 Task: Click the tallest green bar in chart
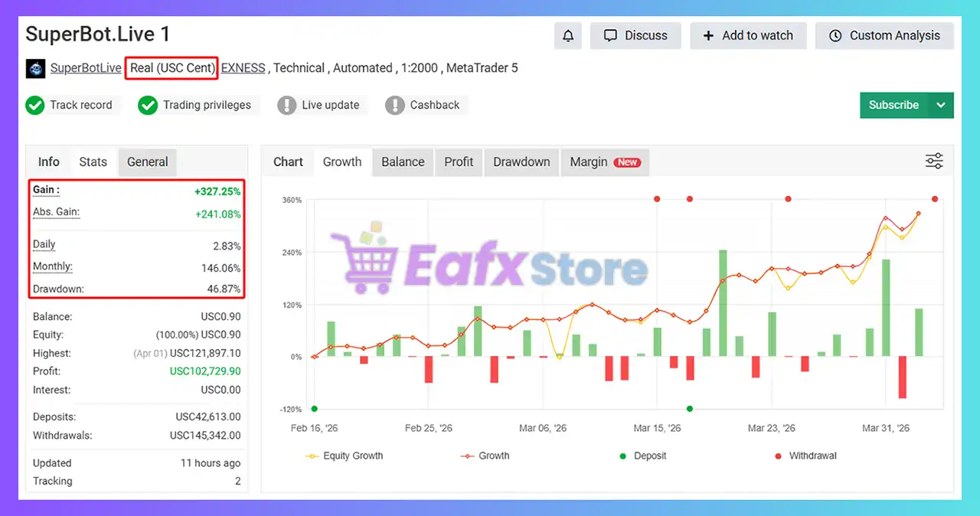pos(723,302)
